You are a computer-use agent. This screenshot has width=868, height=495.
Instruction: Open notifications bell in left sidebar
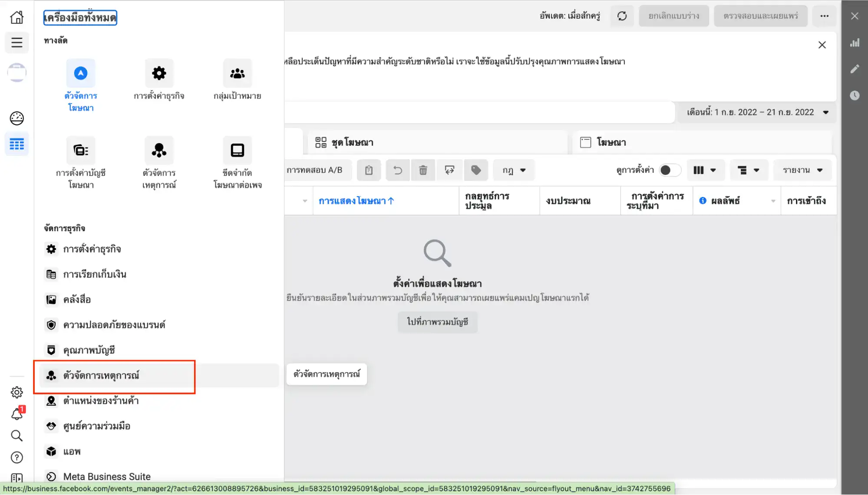coord(17,414)
